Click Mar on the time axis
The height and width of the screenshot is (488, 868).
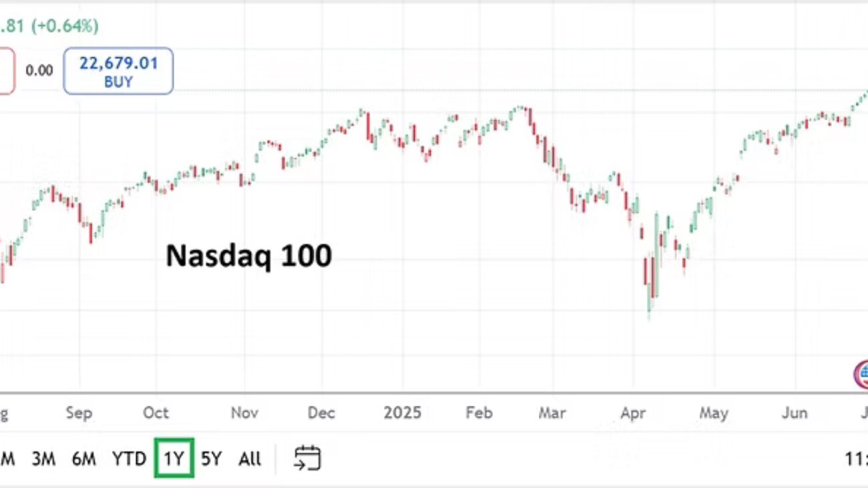552,413
